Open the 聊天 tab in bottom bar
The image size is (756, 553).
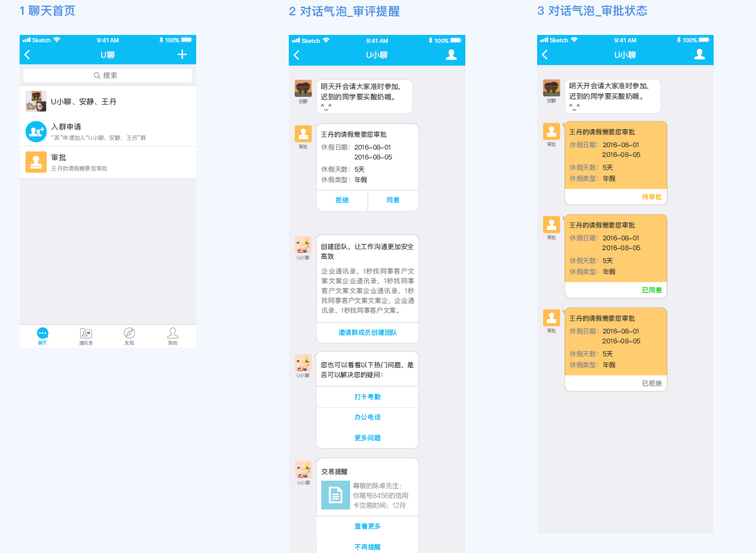coord(42,336)
